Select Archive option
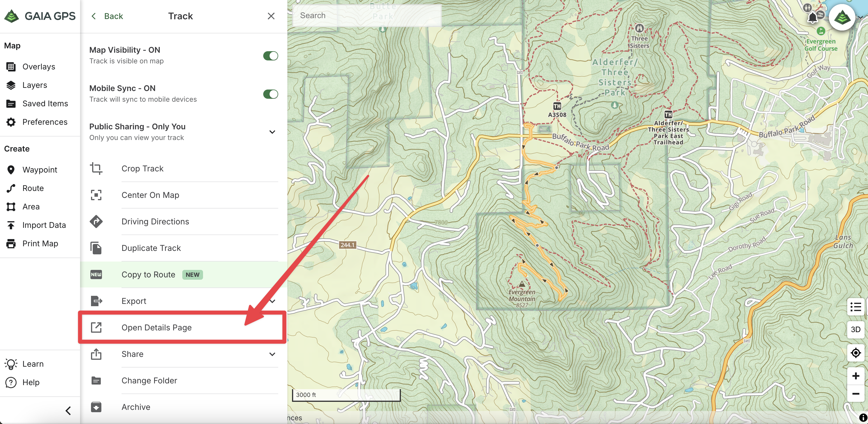This screenshot has height=424, width=868. (184, 407)
